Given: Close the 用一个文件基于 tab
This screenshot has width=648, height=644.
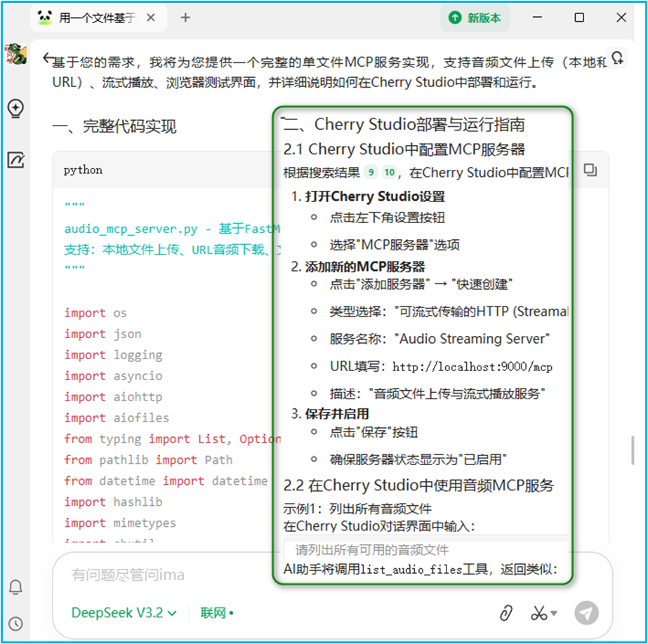Looking at the screenshot, I should (x=151, y=18).
